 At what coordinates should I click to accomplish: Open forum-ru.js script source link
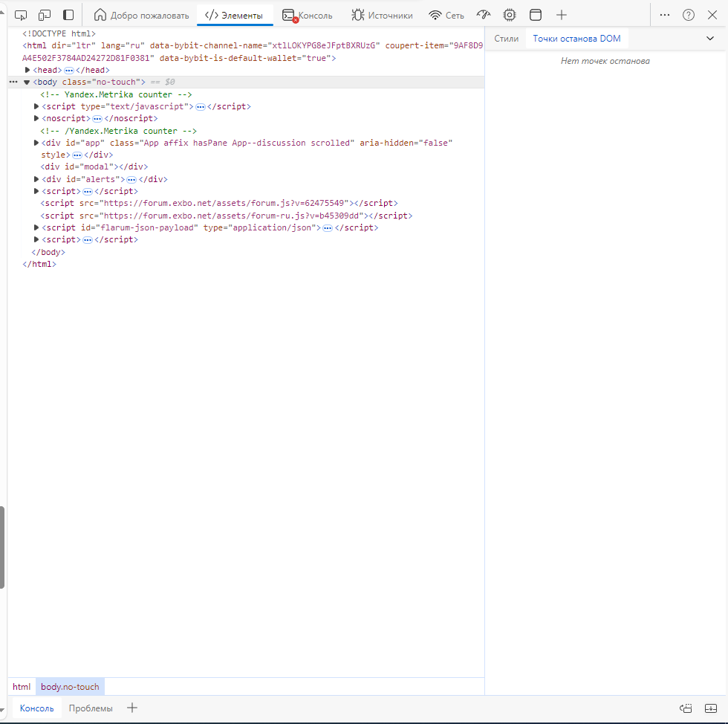point(231,216)
